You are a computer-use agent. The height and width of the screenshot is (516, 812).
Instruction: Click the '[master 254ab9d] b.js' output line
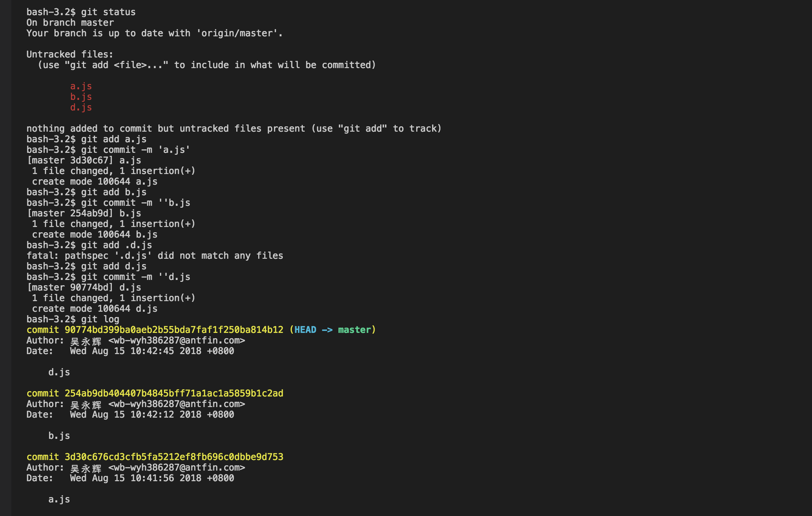pos(84,213)
